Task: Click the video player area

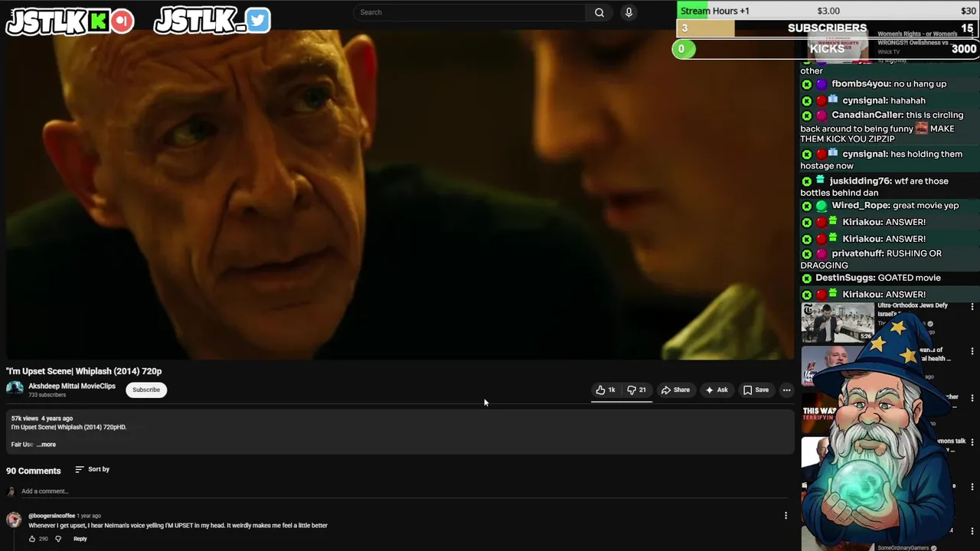Action: click(400, 194)
